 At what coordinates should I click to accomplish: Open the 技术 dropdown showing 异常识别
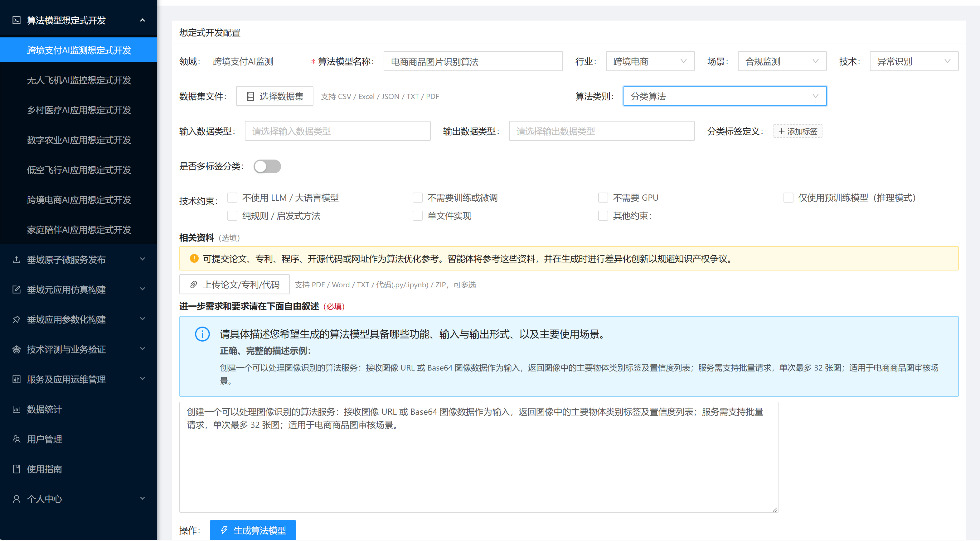(914, 61)
